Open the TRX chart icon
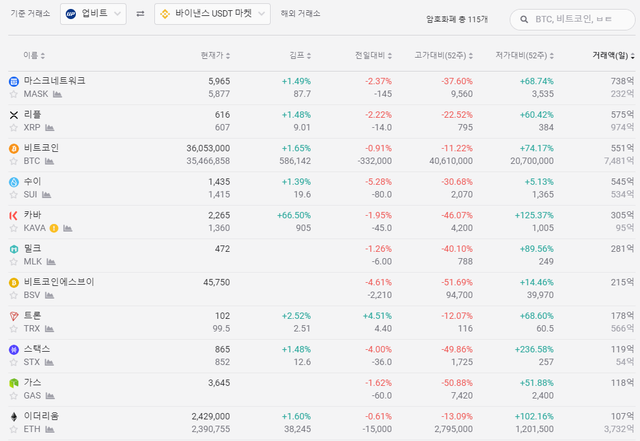 coord(49,329)
